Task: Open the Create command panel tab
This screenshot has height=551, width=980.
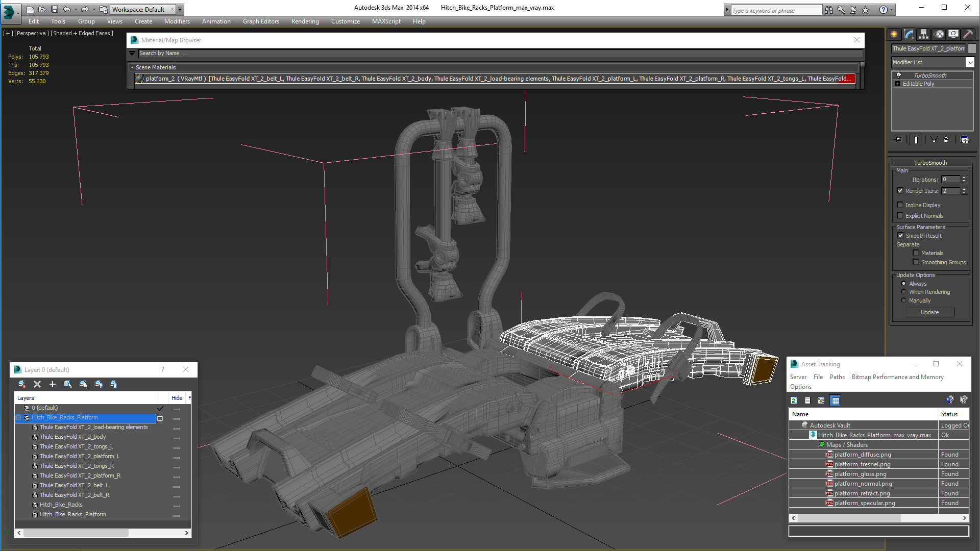Action: (x=894, y=34)
